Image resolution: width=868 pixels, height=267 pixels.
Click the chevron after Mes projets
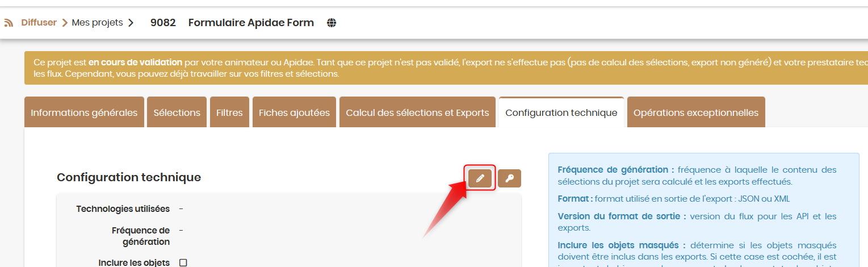(x=131, y=23)
